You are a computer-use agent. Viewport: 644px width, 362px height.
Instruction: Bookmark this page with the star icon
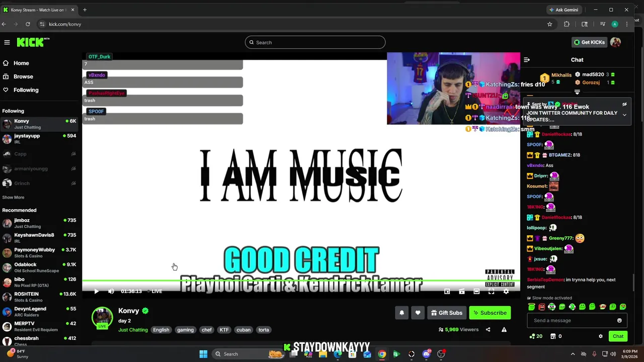tap(549, 24)
